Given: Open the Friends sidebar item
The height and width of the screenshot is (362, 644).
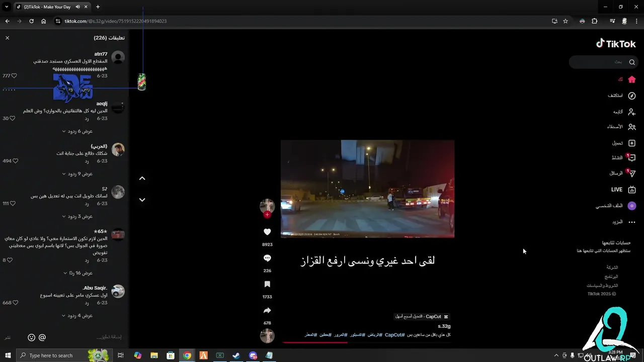Looking at the screenshot, I should [621, 127].
